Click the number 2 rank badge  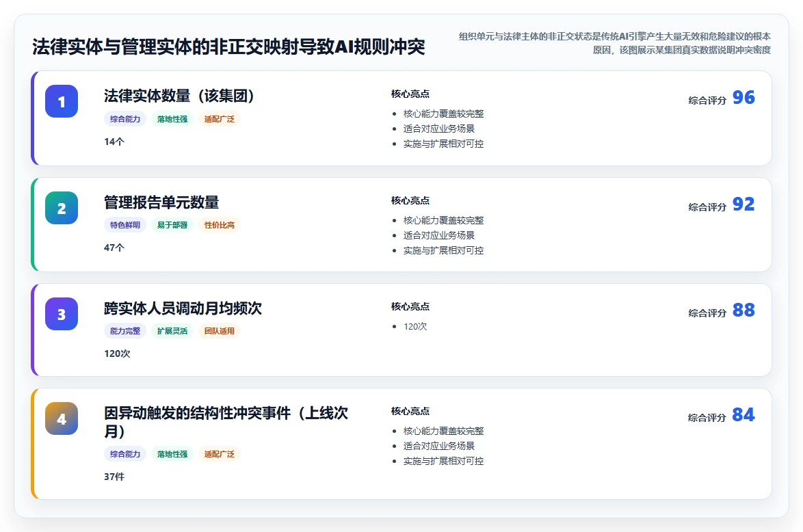pos(62,208)
